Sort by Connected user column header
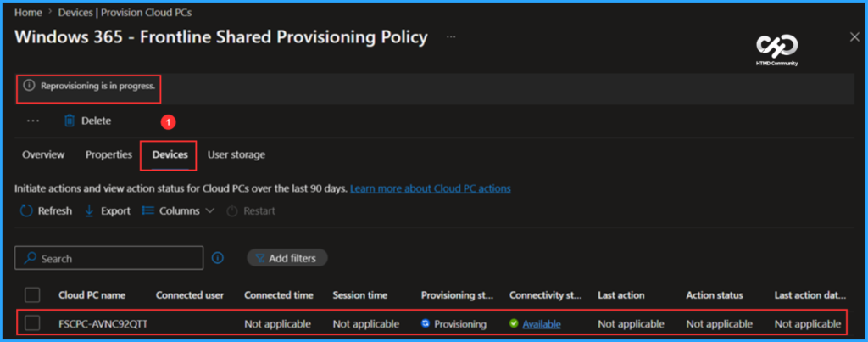 pyautogui.click(x=190, y=295)
